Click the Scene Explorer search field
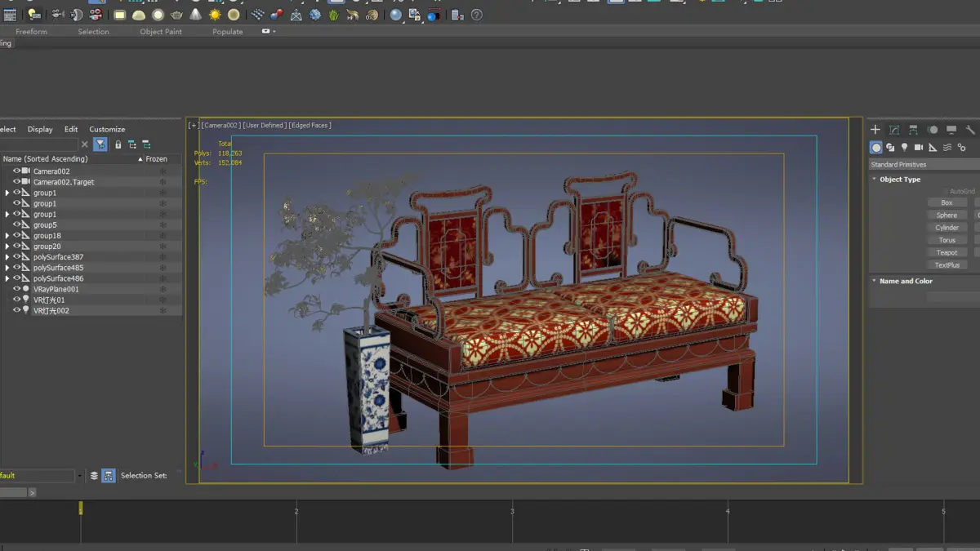Image resolution: width=980 pixels, height=551 pixels. coord(38,144)
